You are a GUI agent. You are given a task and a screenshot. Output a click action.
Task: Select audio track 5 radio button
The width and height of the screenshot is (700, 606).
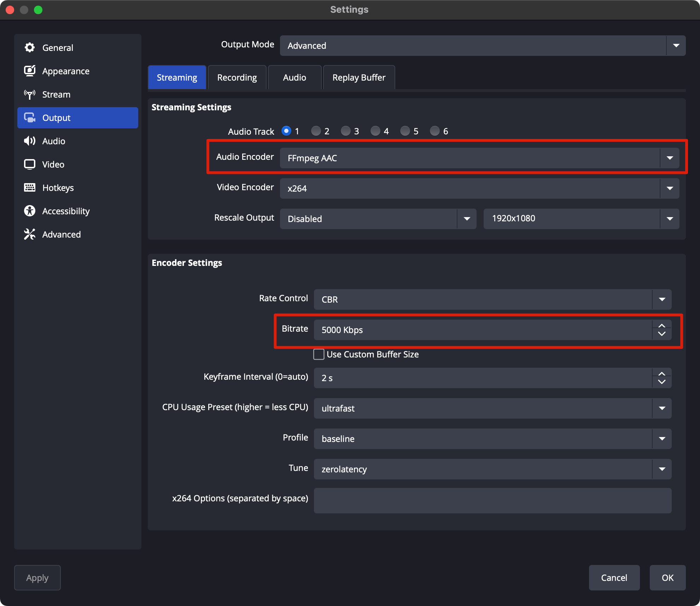(x=405, y=131)
